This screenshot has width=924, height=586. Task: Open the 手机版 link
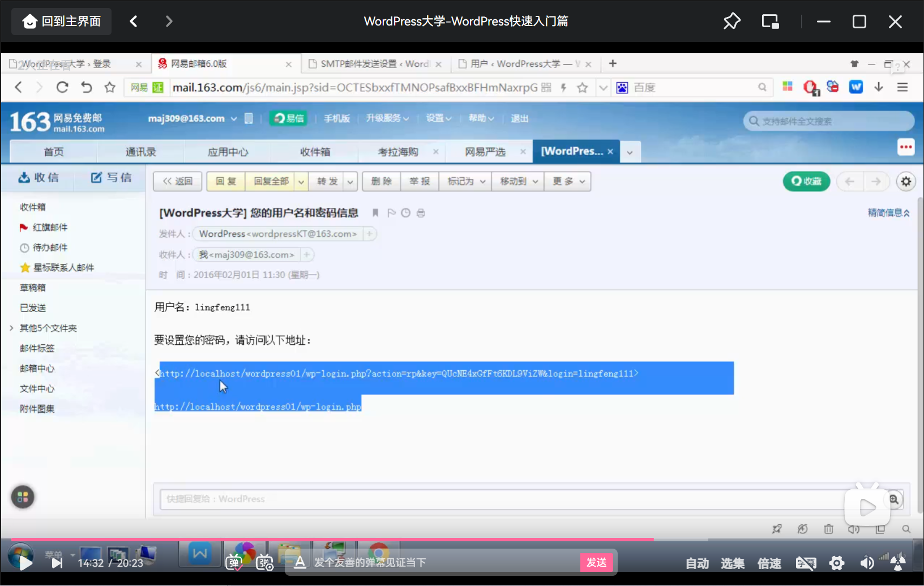click(x=337, y=118)
